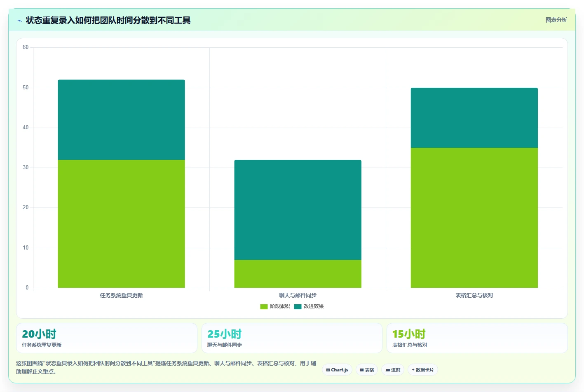This screenshot has height=392, width=584.
Task: Click the y-axis value 40
Action: click(26, 128)
